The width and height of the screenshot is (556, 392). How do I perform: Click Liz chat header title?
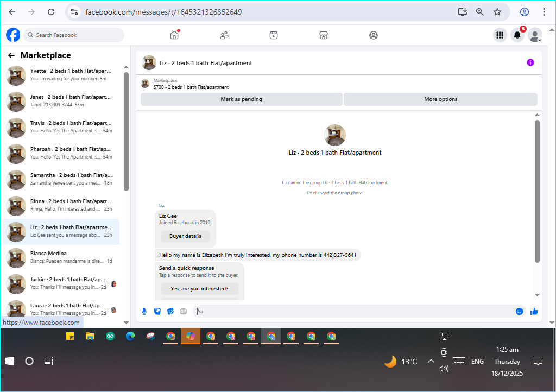(206, 63)
